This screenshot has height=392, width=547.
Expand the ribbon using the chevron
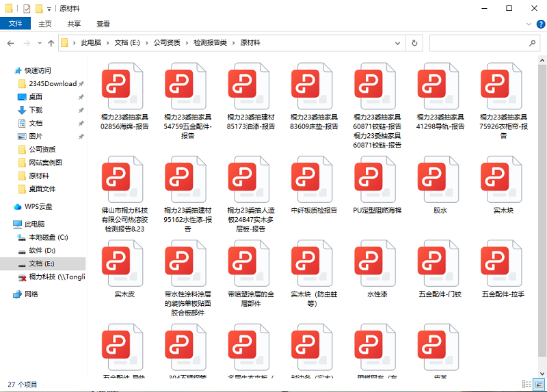(529, 24)
